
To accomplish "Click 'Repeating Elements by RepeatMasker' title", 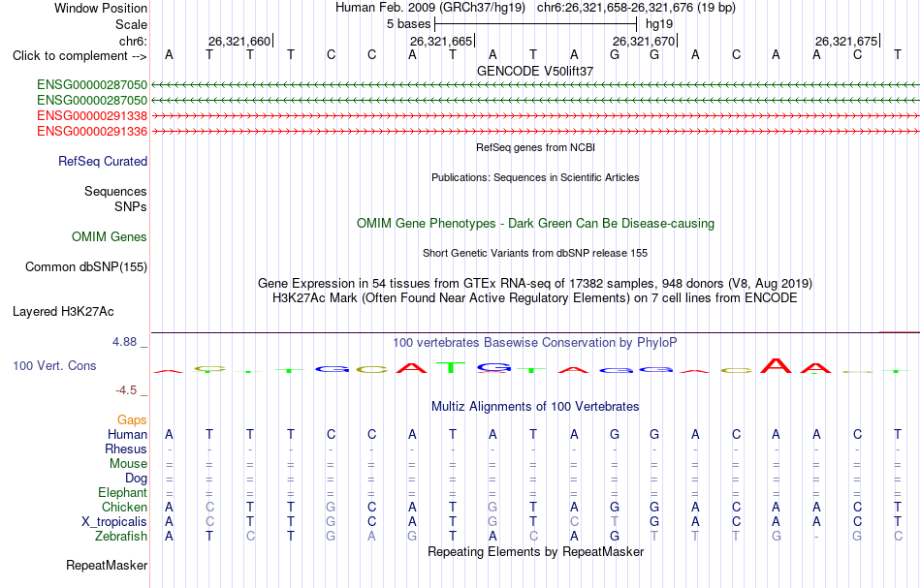I will click(x=535, y=551).
